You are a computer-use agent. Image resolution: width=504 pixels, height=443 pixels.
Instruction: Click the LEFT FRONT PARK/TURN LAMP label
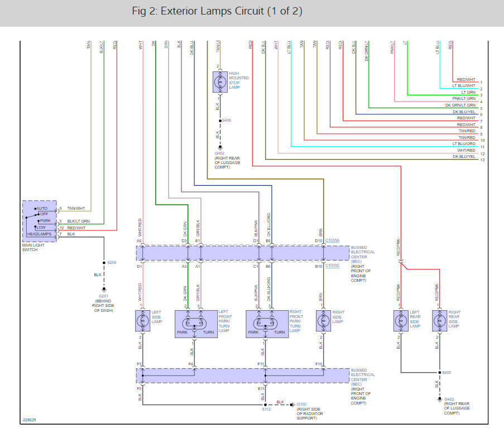225,321
